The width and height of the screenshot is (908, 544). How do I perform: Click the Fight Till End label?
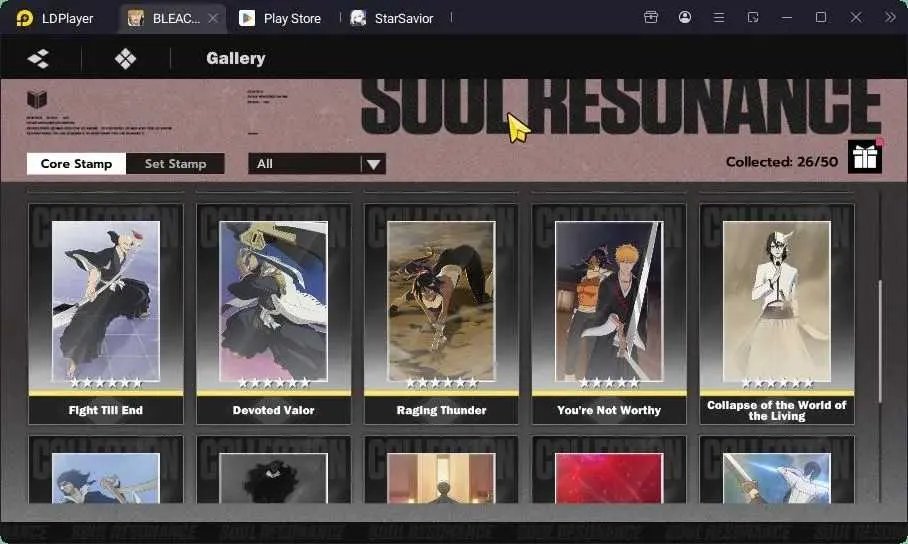[106, 410]
